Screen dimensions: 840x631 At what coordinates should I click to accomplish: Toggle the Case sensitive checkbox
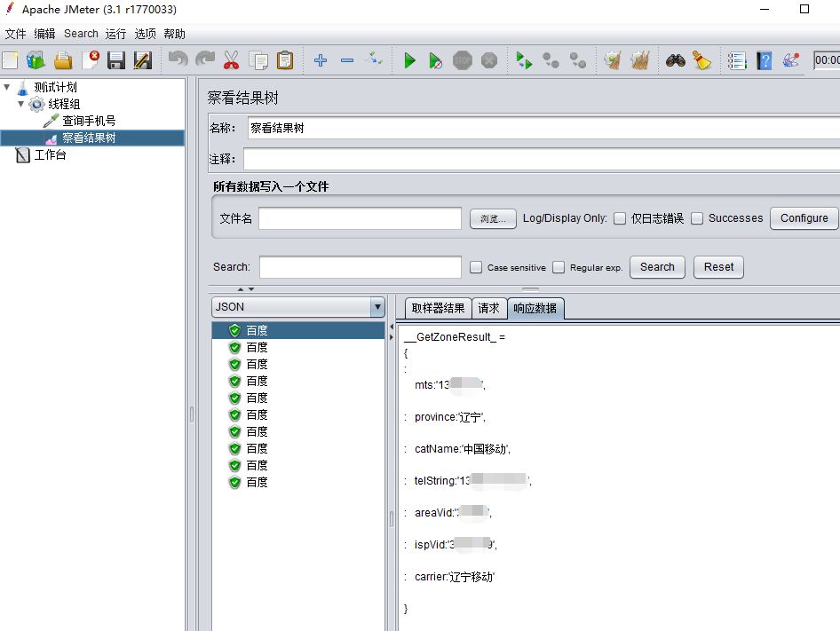pos(476,267)
